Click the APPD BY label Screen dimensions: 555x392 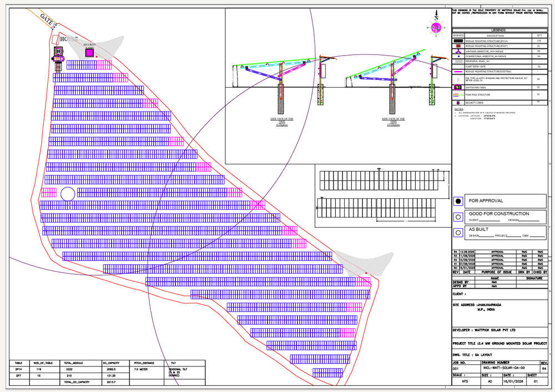coord(460,286)
